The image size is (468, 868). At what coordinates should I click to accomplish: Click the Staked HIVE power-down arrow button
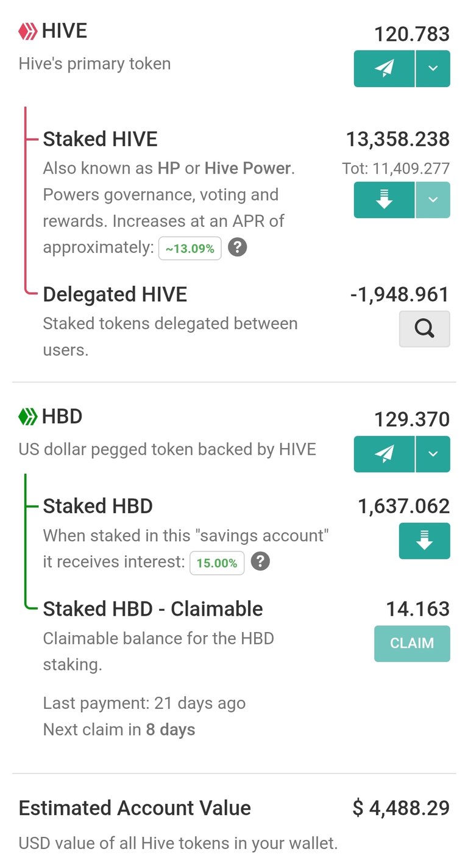[x=384, y=200]
